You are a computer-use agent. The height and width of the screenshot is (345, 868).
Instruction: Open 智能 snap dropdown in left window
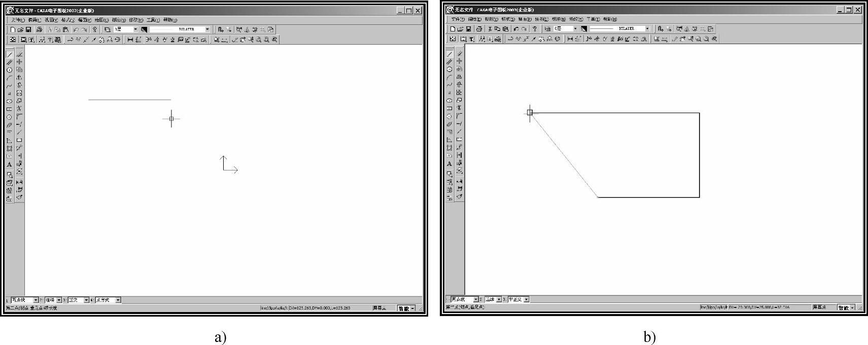(412, 308)
